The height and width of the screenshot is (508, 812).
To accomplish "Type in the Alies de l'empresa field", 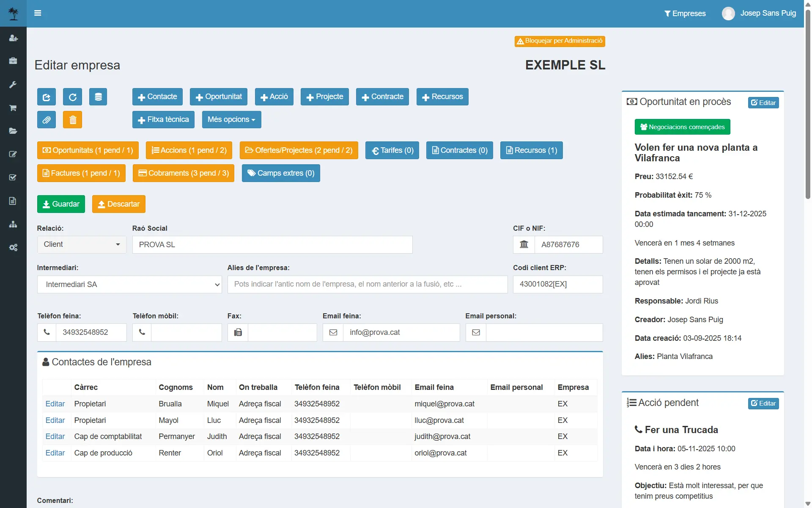I will tap(367, 284).
